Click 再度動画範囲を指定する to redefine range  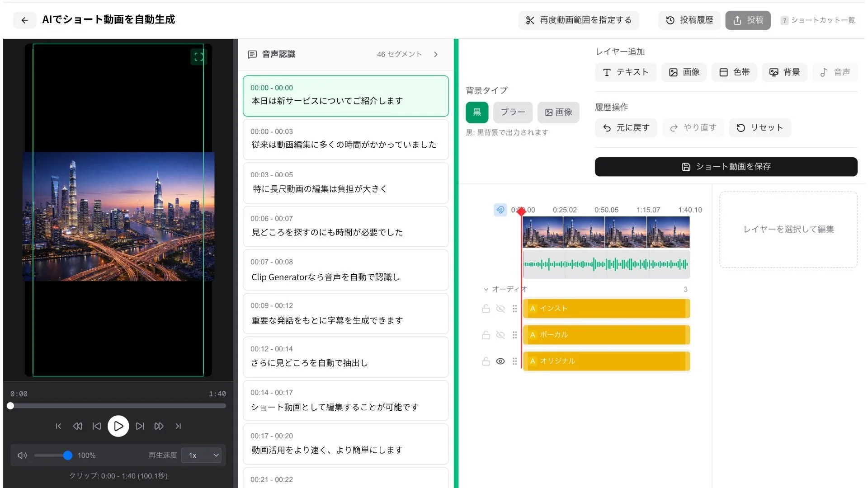pos(579,20)
